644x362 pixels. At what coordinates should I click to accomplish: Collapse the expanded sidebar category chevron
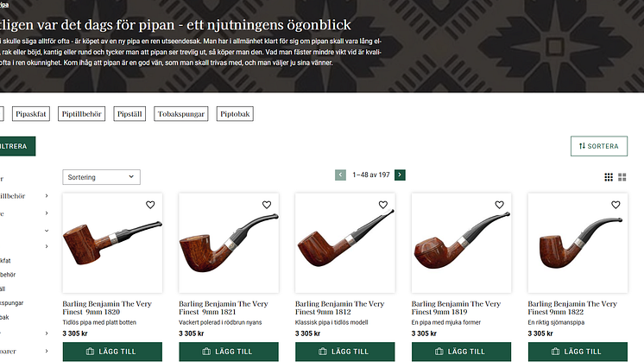tap(47, 231)
